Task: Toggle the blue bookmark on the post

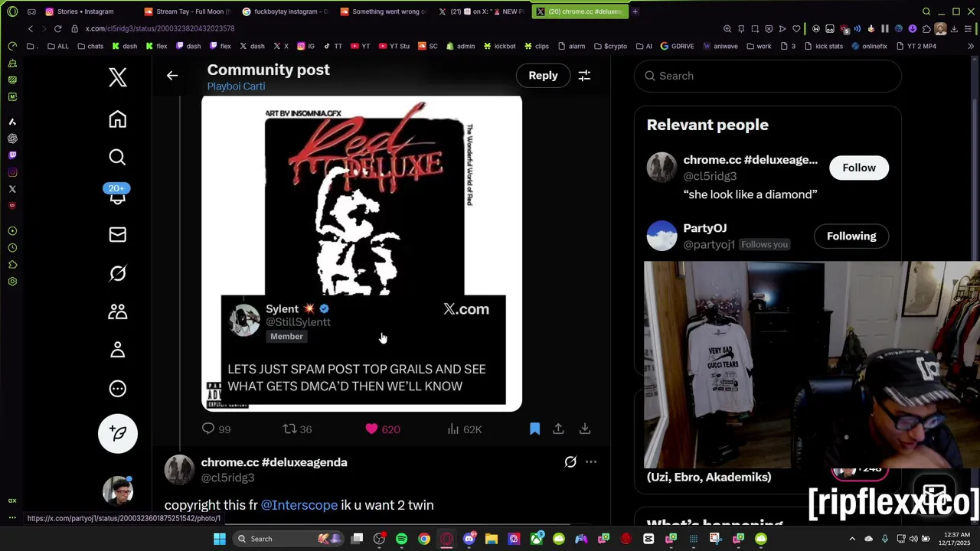Action: 534,429
